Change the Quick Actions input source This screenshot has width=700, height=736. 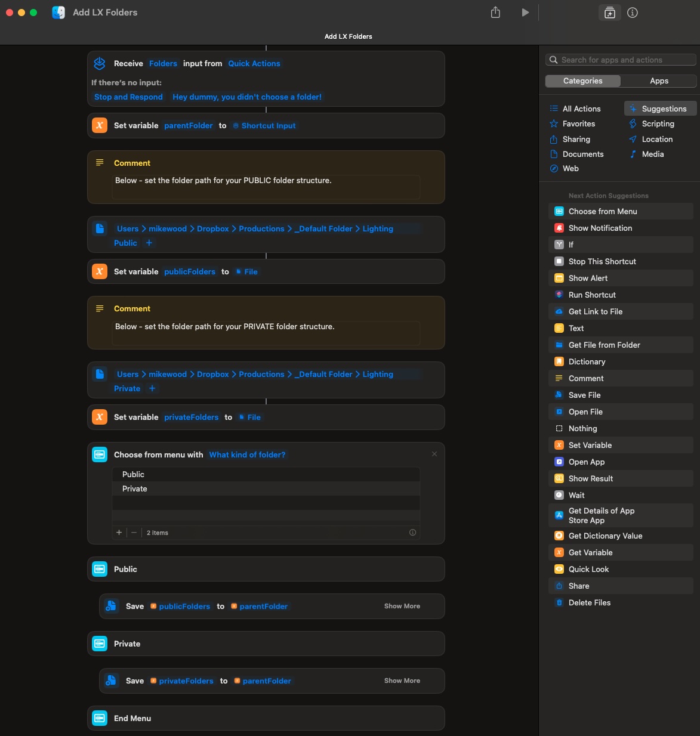[254, 63]
